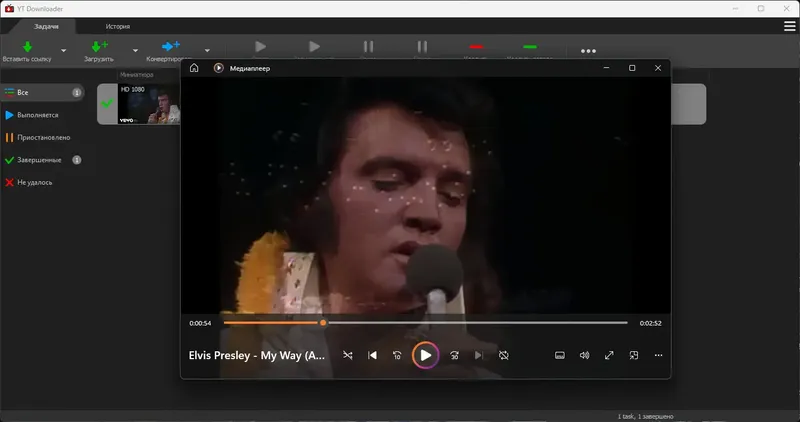Viewport: 800px width, 422px height.
Task: Open the volume control icon
Action: [585, 355]
